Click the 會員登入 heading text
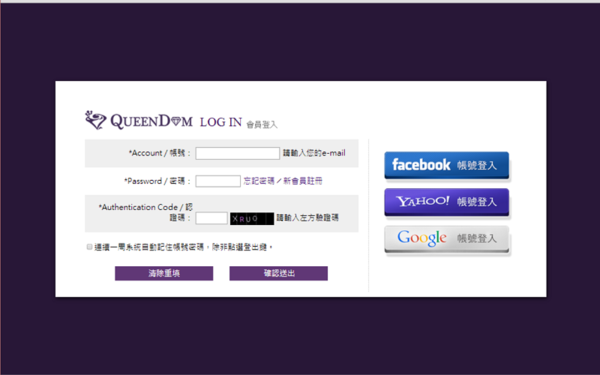 pos(262,124)
